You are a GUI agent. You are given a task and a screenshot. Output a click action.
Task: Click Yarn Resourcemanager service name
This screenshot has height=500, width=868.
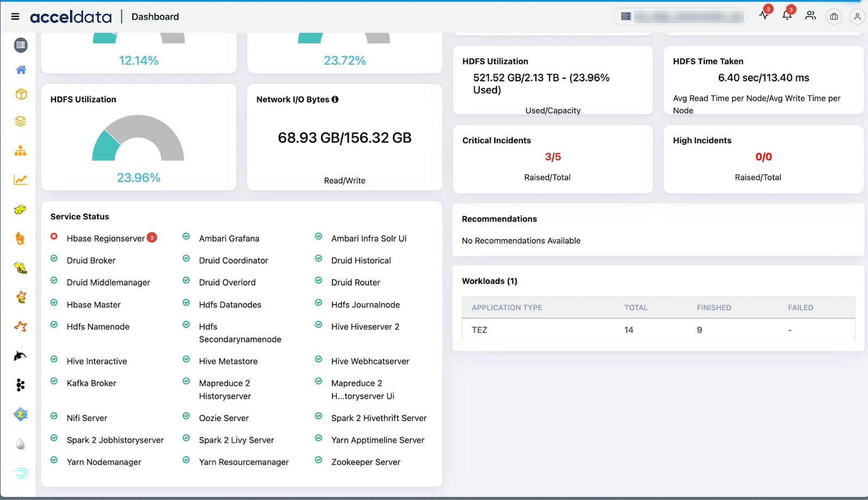click(244, 462)
